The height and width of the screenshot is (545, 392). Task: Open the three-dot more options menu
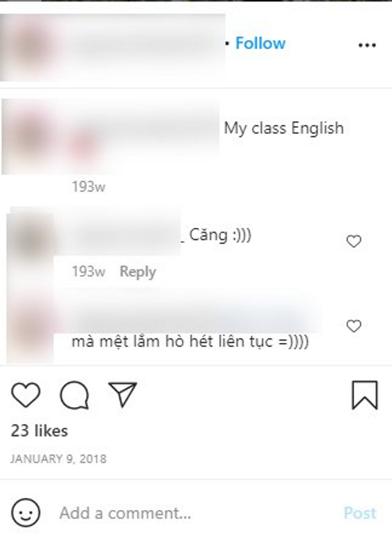[367, 45]
